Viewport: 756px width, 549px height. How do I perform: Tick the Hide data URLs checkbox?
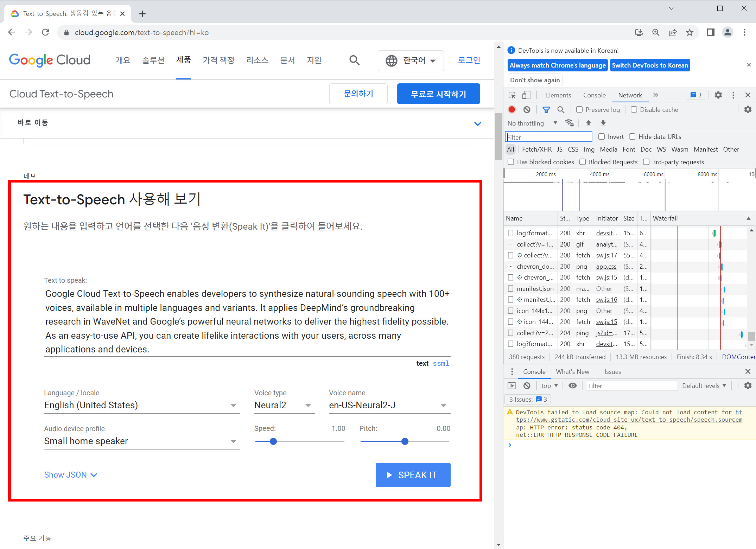(x=632, y=137)
